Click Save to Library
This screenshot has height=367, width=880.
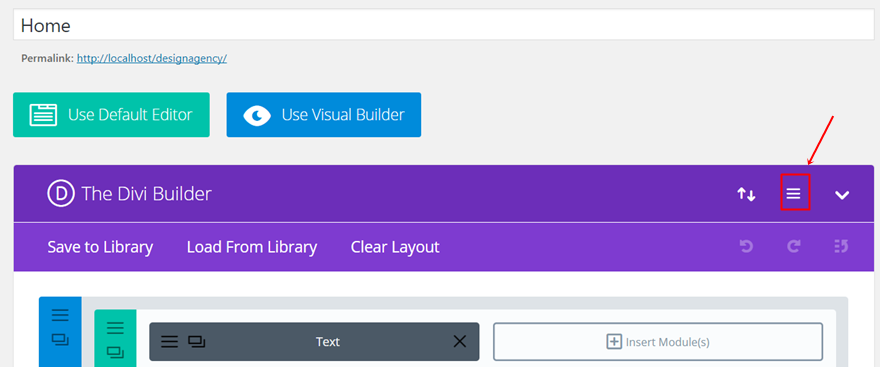(x=100, y=247)
